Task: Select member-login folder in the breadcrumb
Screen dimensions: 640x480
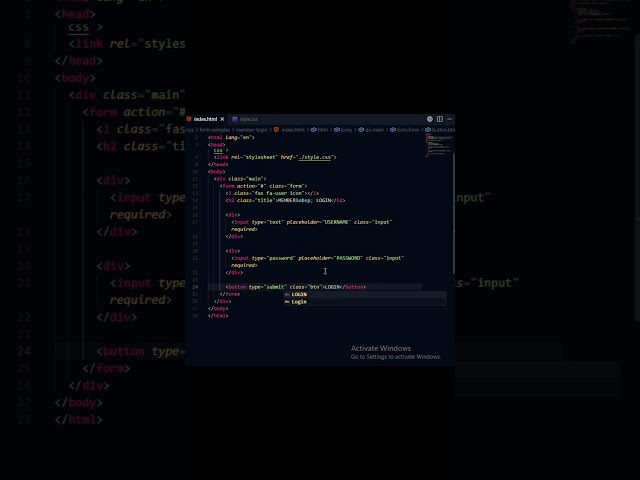Action: tap(251, 130)
